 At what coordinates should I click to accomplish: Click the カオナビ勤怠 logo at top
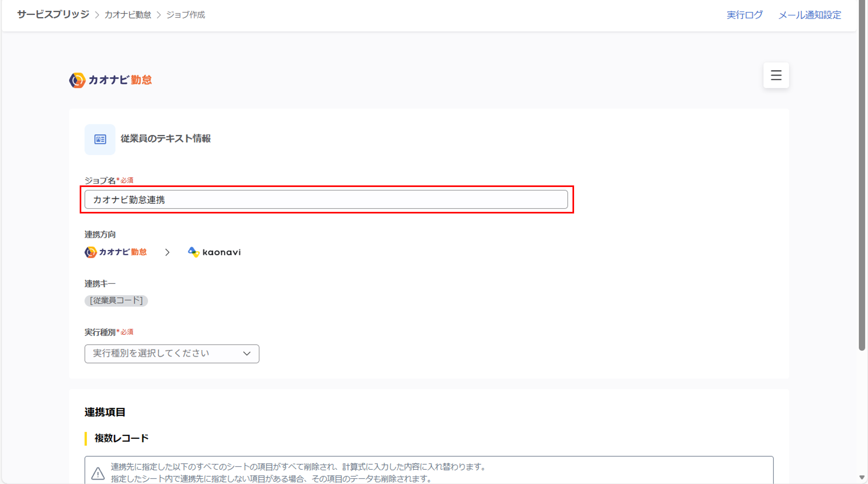coord(110,80)
